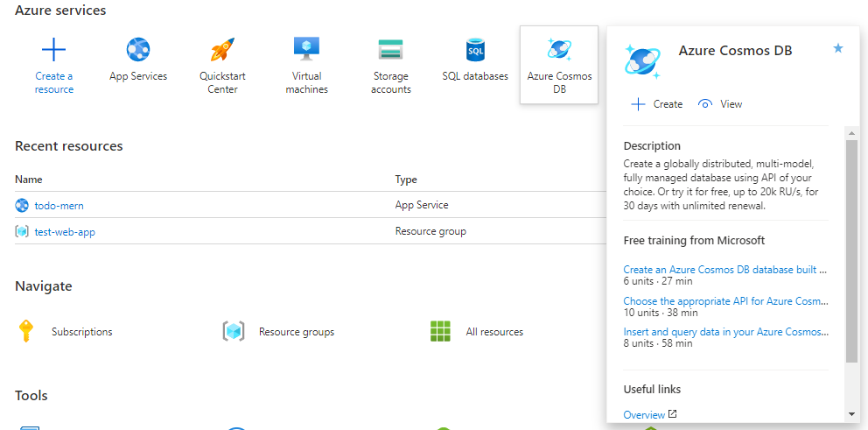Click View in the Cosmos DB popup
Image resolution: width=868 pixels, height=430 pixels.
(720, 104)
